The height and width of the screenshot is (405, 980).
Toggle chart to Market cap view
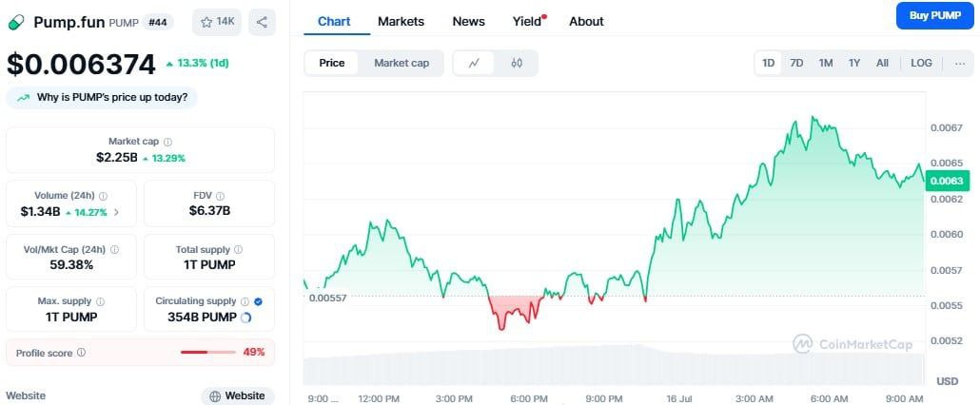(x=401, y=64)
